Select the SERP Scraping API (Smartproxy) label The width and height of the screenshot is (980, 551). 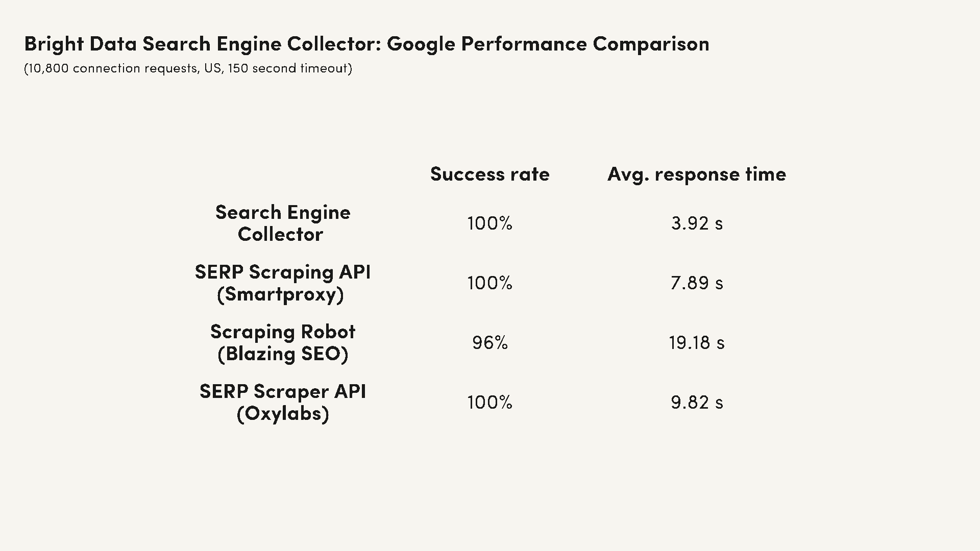pos(282,283)
